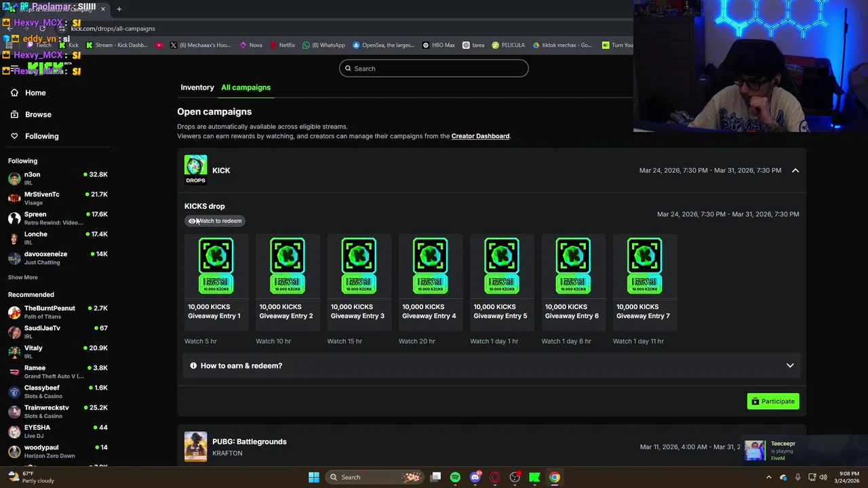
Task: Open the WhatsApp bookmark
Action: [x=324, y=45]
